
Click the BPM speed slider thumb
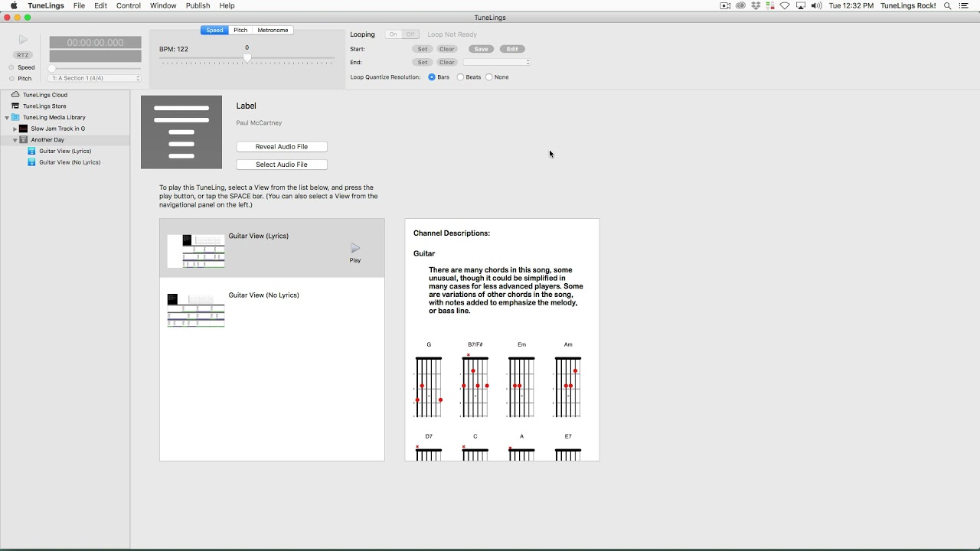(x=247, y=58)
